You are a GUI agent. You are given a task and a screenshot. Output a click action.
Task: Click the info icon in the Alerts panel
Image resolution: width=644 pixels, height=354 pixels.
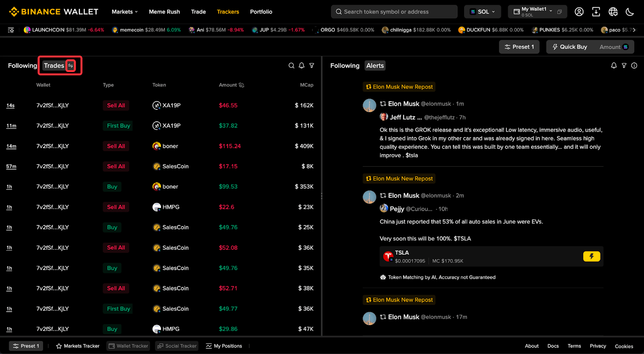click(x=634, y=66)
